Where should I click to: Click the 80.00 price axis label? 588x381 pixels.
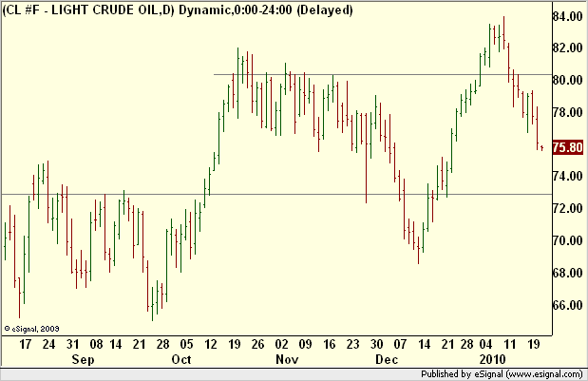point(568,80)
